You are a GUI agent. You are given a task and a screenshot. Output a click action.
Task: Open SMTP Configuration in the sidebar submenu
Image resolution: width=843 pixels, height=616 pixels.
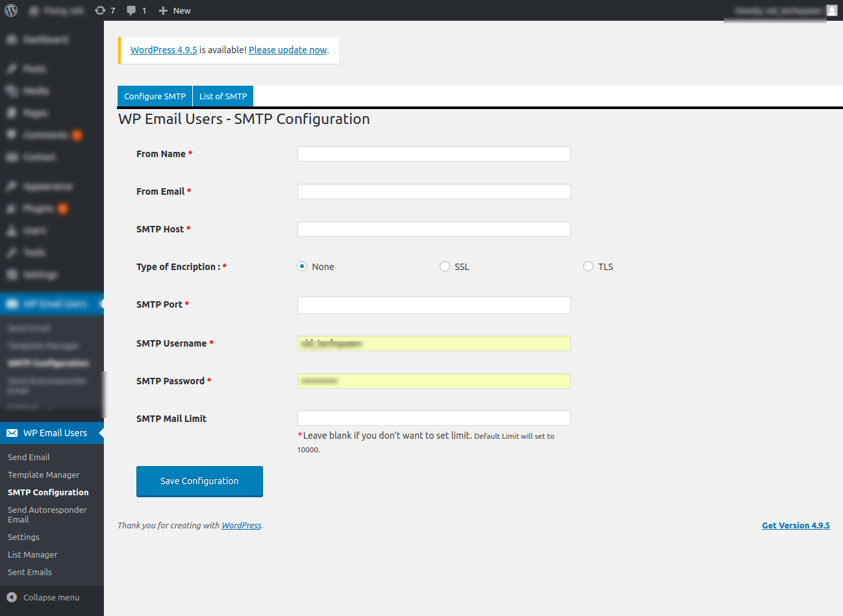pos(48,492)
